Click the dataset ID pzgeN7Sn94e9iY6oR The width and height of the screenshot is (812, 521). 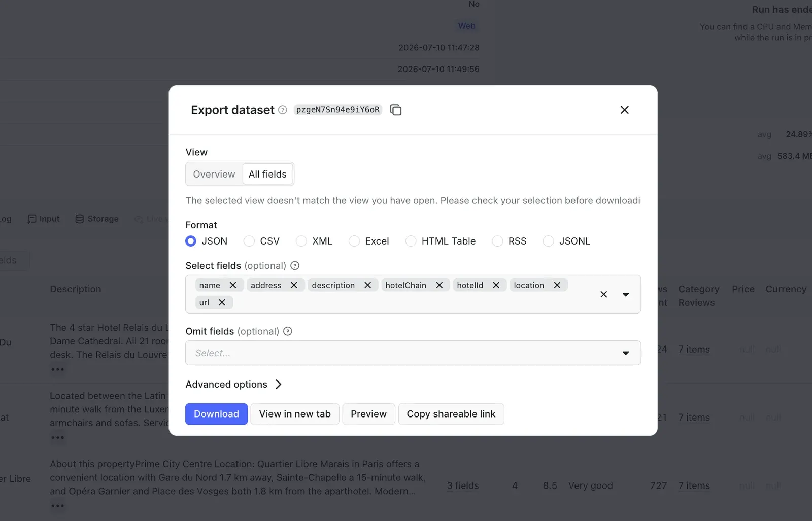338,110
